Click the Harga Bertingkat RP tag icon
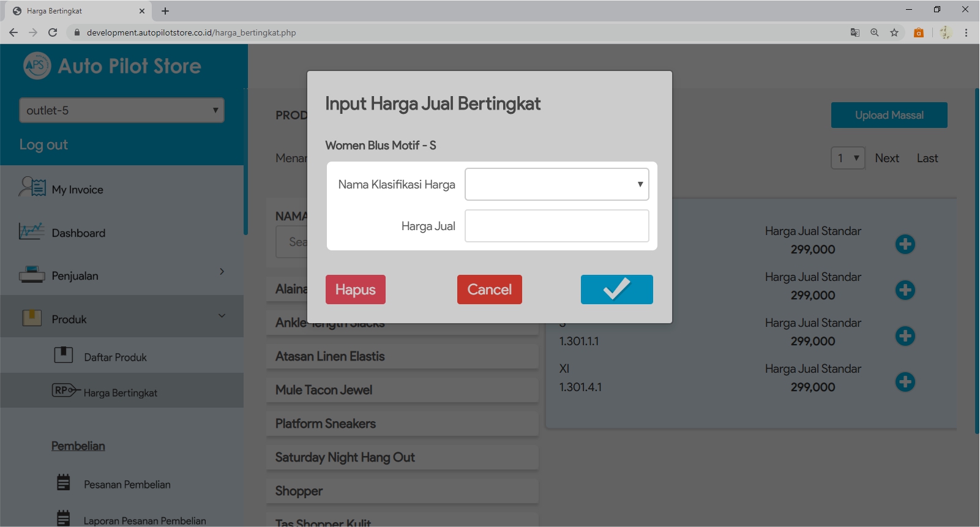This screenshot has width=980, height=527. tap(65, 391)
